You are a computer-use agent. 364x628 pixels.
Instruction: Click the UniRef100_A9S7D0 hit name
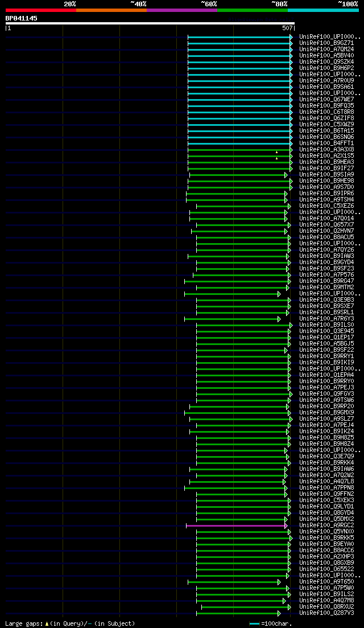[x=326, y=187]
